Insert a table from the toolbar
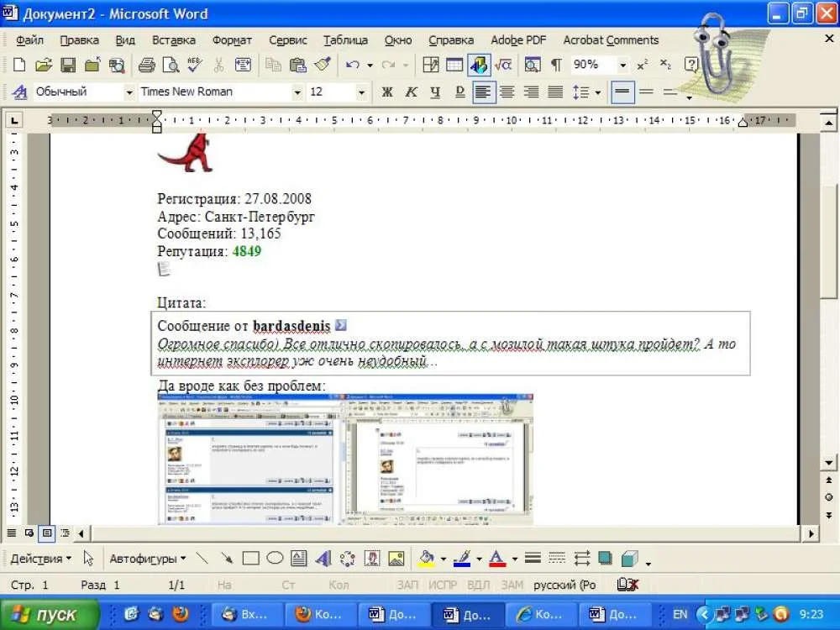This screenshot has width=840, height=630. (x=454, y=65)
